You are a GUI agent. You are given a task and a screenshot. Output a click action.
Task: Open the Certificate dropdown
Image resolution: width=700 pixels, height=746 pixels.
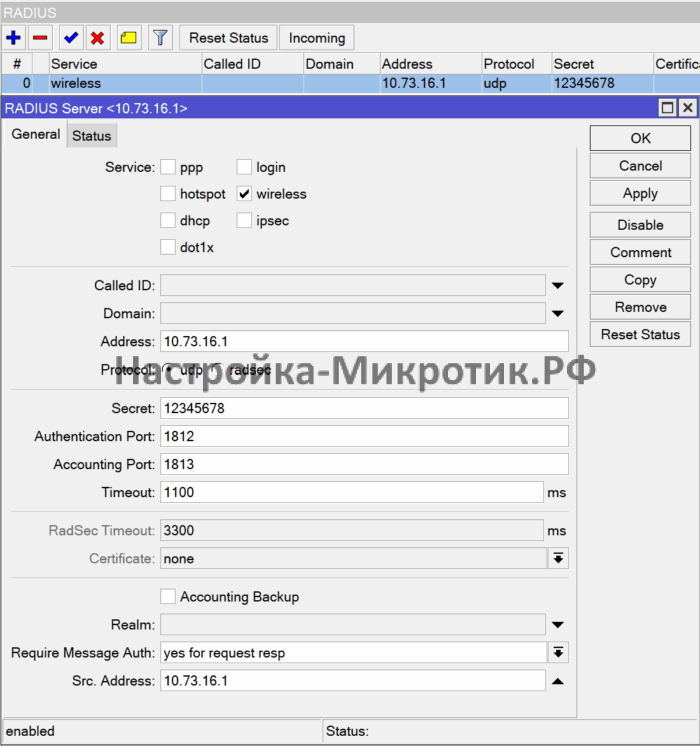[558, 558]
